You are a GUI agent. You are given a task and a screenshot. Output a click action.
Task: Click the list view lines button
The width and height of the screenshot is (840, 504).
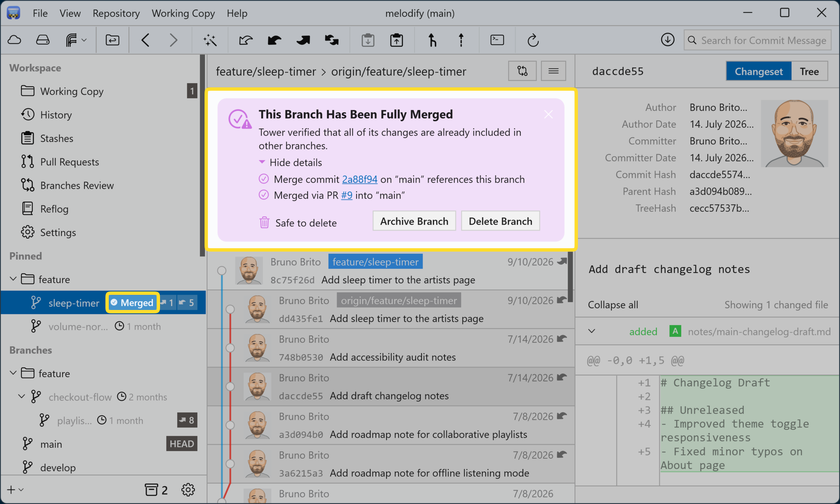click(554, 71)
